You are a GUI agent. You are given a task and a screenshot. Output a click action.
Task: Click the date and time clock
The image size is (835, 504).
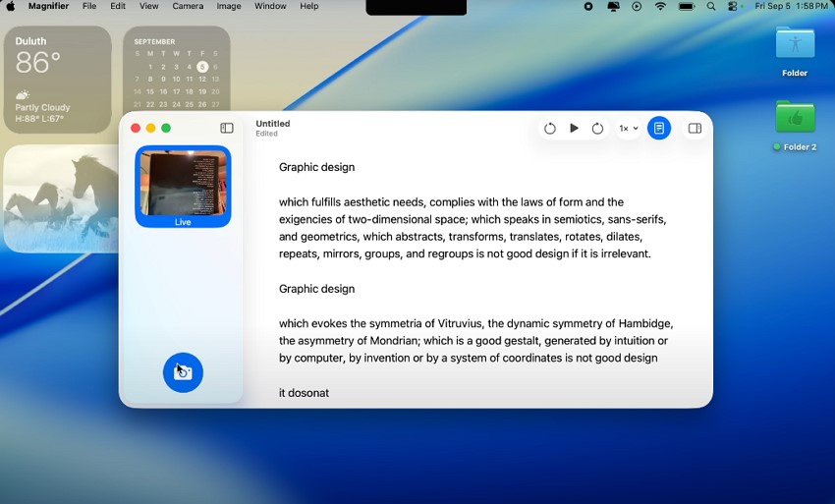792,7
